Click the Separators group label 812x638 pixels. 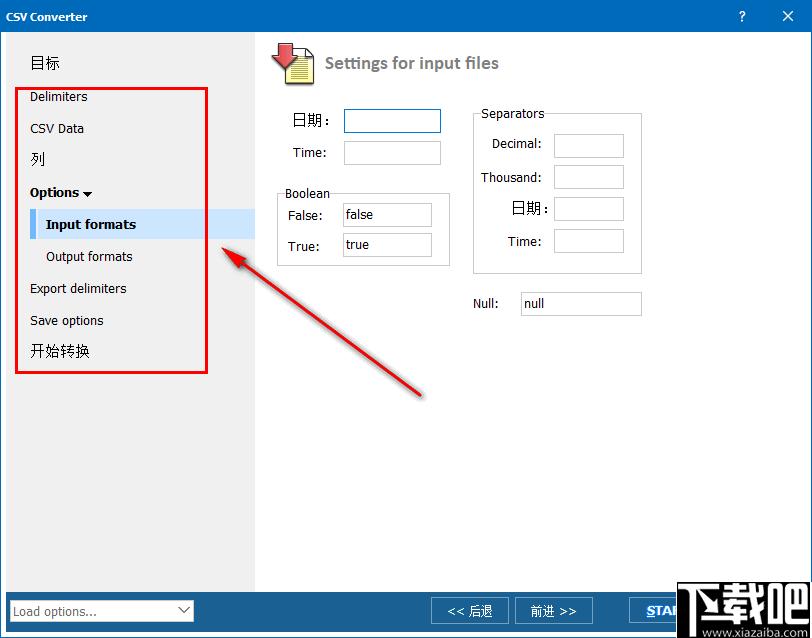click(x=513, y=114)
